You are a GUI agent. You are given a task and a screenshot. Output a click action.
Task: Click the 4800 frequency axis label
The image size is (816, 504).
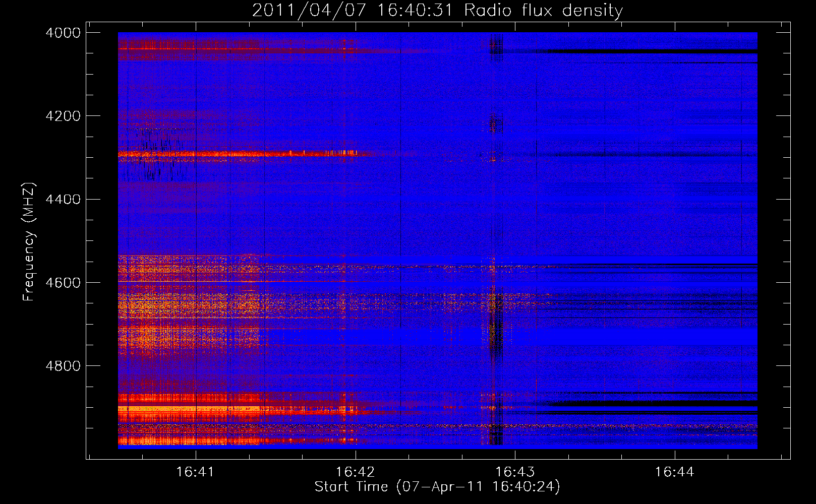point(63,366)
